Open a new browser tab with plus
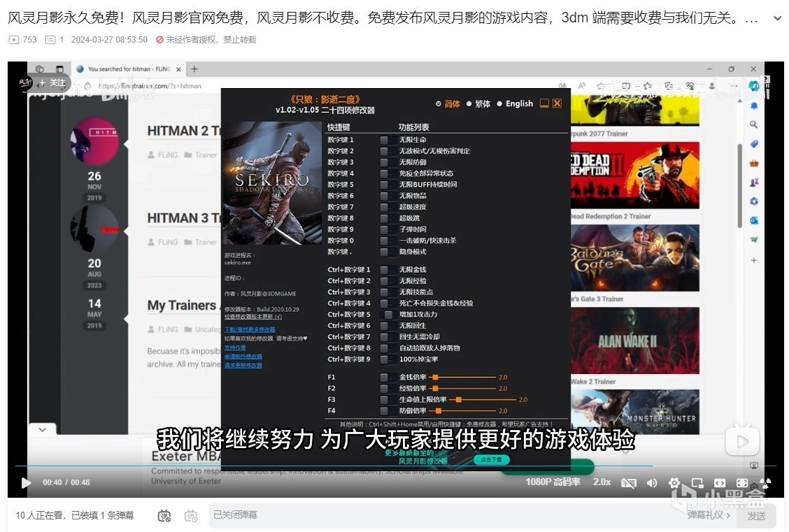Image resolution: width=789 pixels, height=532 pixels. [x=194, y=69]
